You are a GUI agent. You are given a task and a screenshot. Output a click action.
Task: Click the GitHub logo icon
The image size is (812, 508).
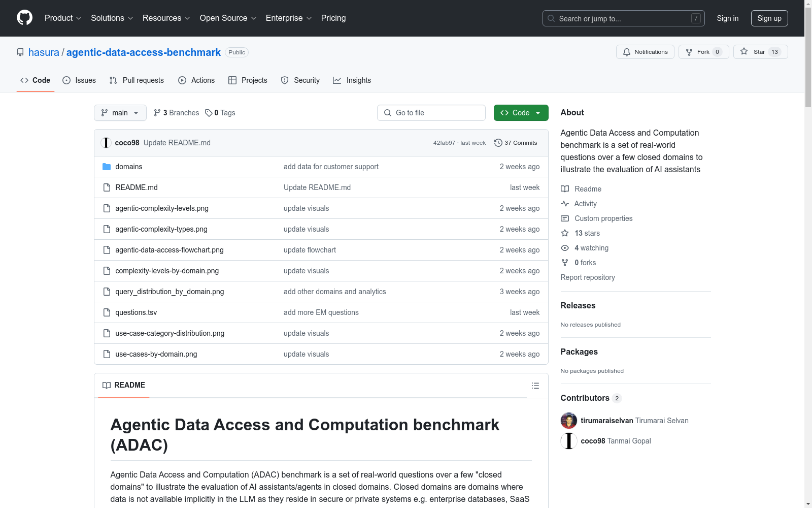(24, 18)
